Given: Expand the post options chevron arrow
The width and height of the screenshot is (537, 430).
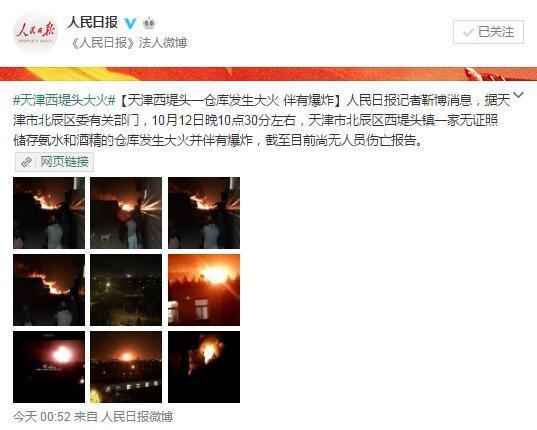Looking at the screenshot, I should (519, 95).
